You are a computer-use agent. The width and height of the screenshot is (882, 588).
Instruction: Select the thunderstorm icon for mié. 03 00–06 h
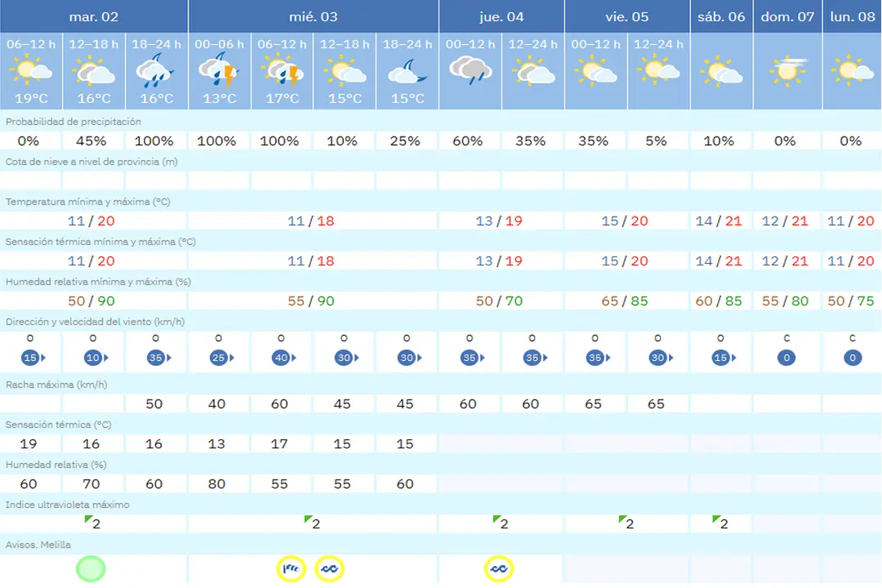point(219,70)
